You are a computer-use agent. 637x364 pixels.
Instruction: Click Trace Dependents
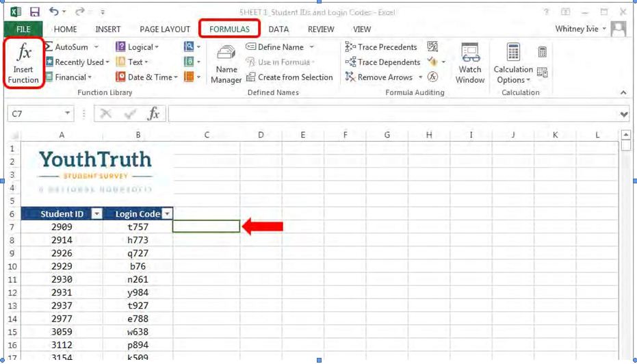[x=382, y=62]
